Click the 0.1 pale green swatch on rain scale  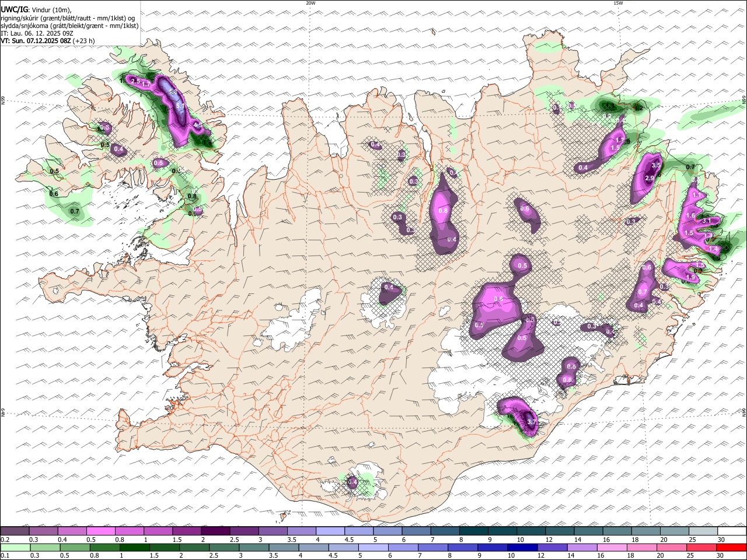[x=15, y=548]
